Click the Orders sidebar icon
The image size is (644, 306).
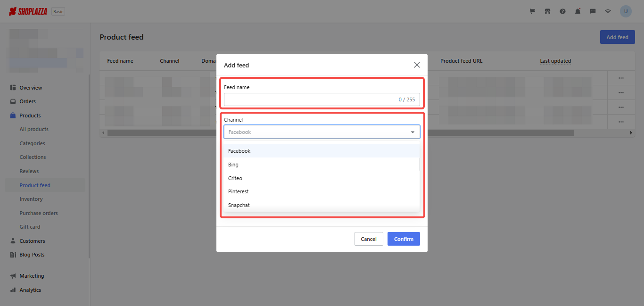[x=13, y=101]
